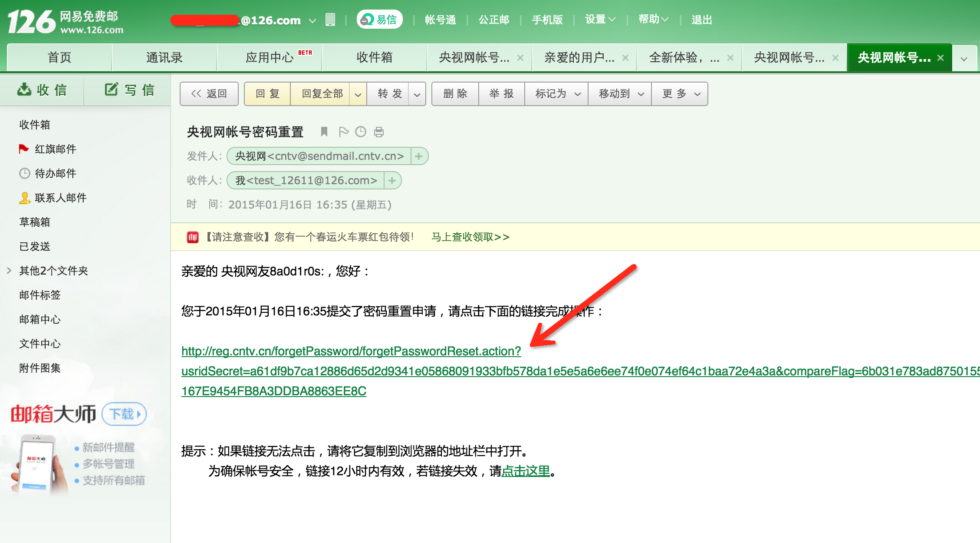Flag this email with the red flag icon
Image resolution: width=980 pixels, height=543 pixels.
point(344,132)
